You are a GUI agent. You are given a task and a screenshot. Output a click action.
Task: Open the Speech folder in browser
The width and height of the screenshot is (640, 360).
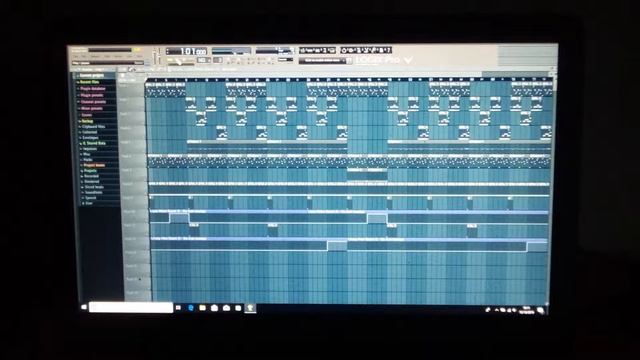[90, 198]
